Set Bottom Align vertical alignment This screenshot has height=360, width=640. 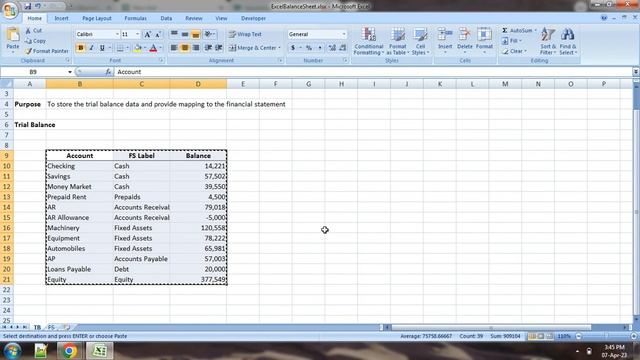pyautogui.click(x=196, y=34)
